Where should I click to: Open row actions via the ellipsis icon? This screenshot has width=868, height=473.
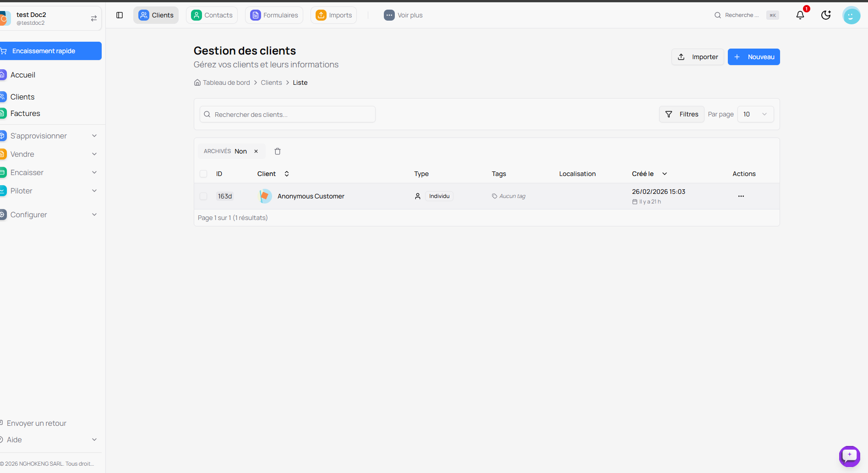[x=741, y=196]
